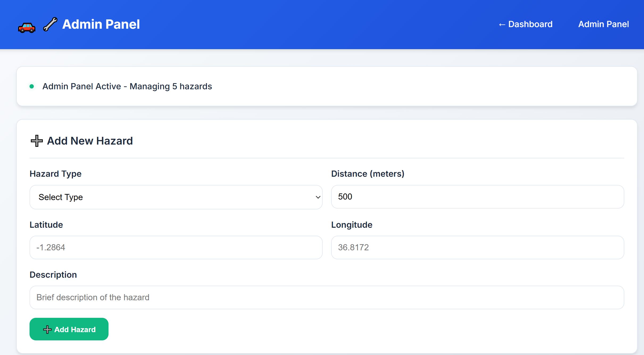Click the hazard Description text box

coord(326,297)
